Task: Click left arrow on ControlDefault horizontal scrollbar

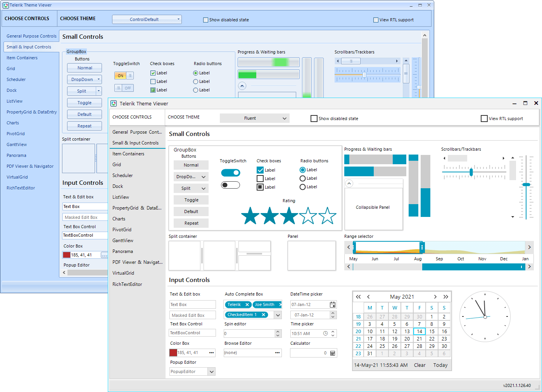Action: click(x=338, y=61)
